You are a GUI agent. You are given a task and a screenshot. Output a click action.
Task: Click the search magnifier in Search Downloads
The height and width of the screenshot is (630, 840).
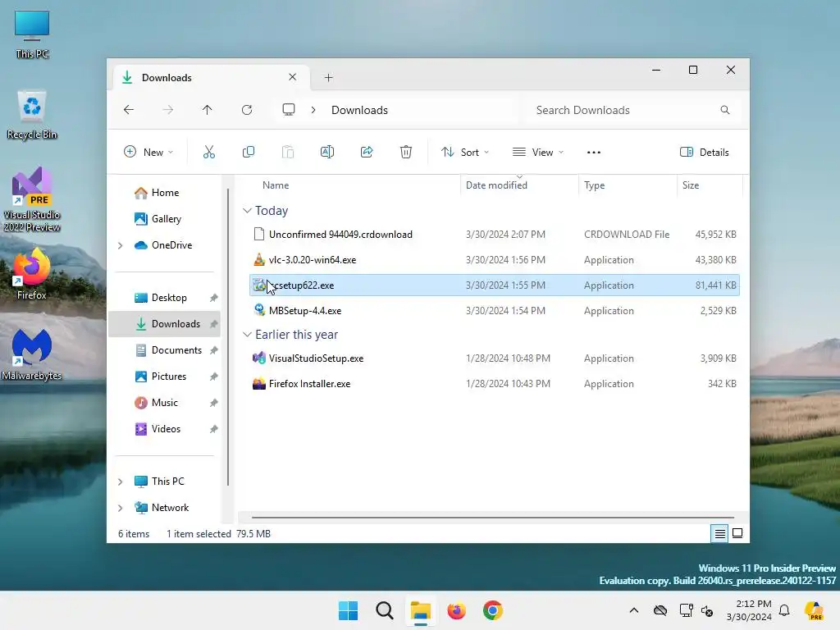[x=725, y=110]
